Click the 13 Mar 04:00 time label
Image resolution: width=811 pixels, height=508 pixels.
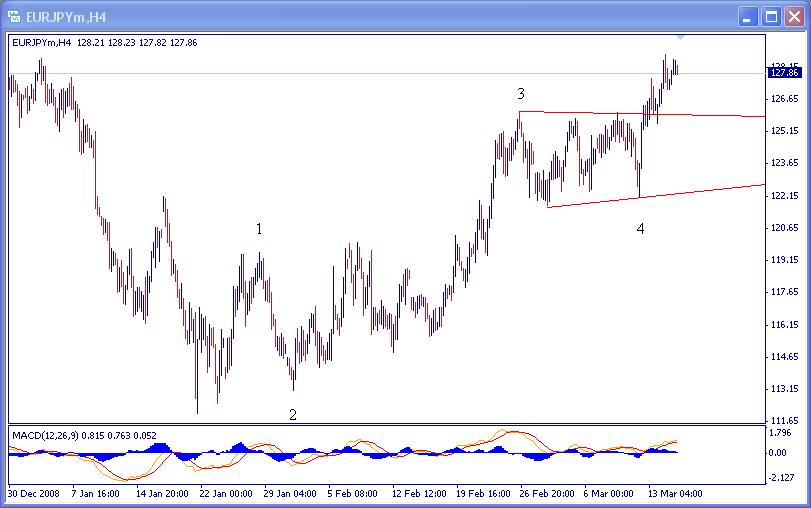click(x=675, y=494)
